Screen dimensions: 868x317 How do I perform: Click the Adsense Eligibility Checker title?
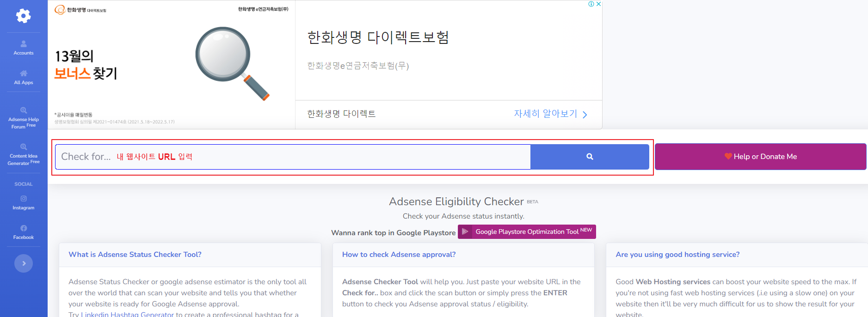[x=456, y=201]
